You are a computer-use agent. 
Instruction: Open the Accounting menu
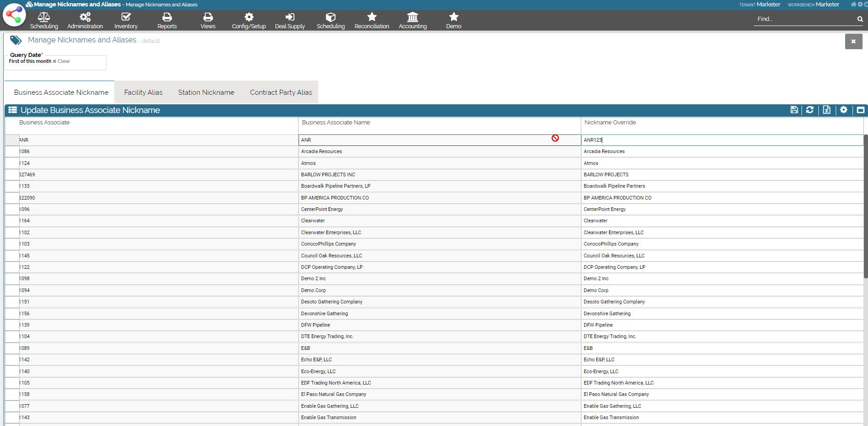412,21
